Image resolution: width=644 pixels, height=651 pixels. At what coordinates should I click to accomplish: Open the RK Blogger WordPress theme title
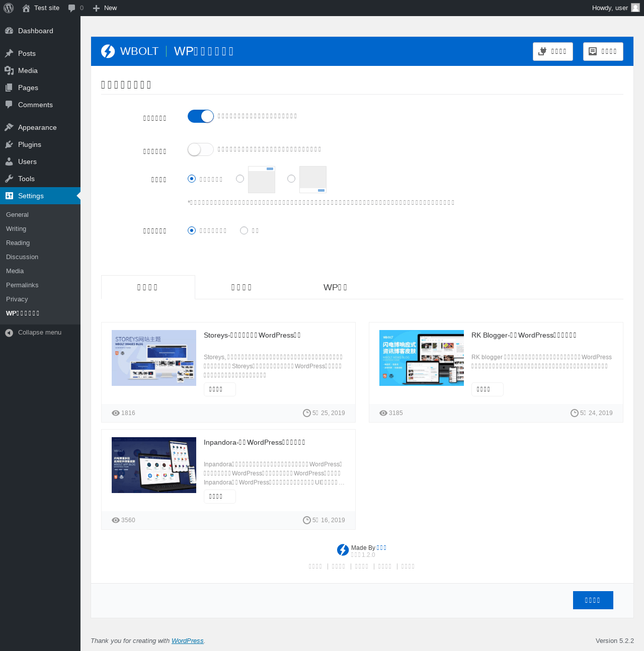(524, 335)
